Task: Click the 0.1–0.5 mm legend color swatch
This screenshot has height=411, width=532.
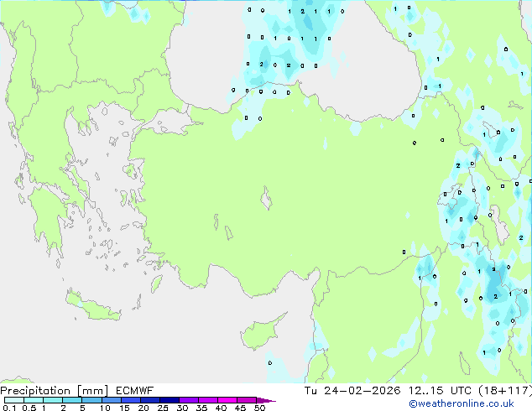Action: [x=14, y=400]
